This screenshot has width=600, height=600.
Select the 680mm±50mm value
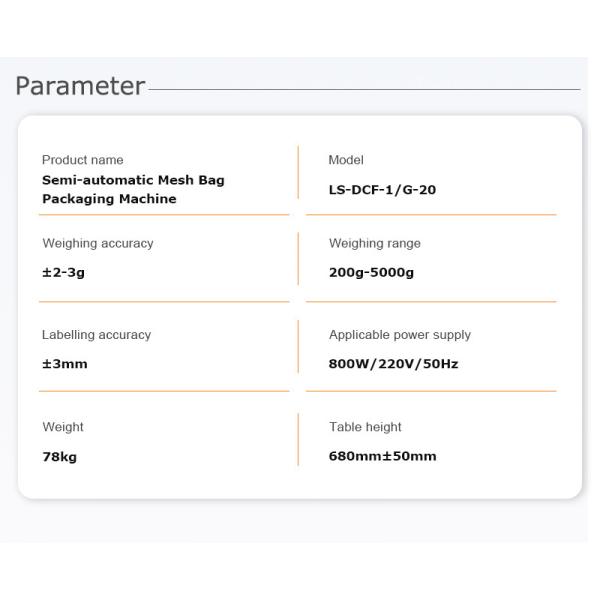pyautogui.click(x=382, y=456)
